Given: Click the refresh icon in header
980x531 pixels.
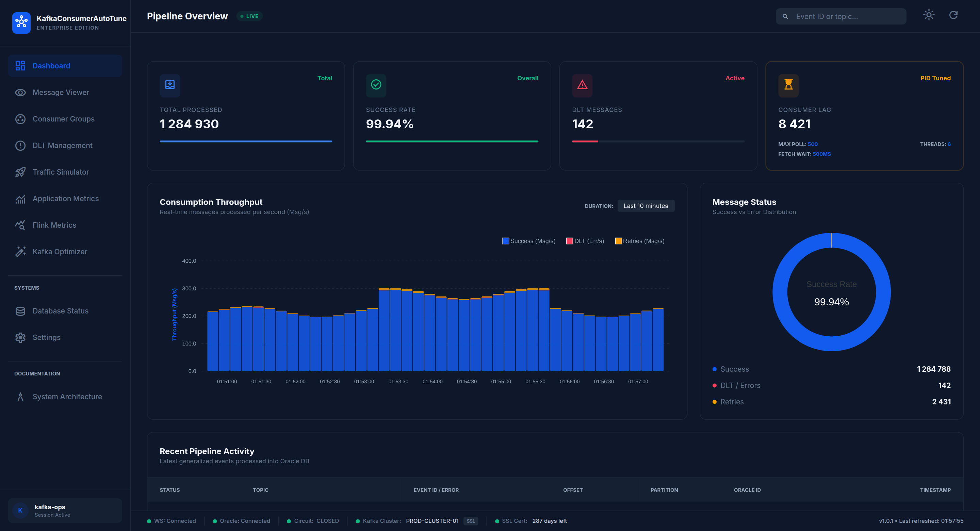Looking at the screenshot, I should coord(953,15).
